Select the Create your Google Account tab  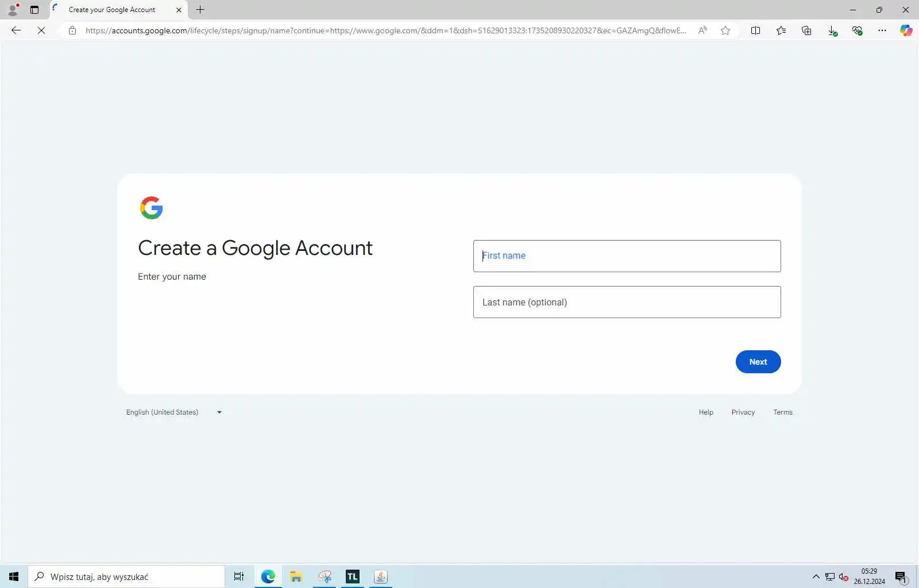click(112, 10)
